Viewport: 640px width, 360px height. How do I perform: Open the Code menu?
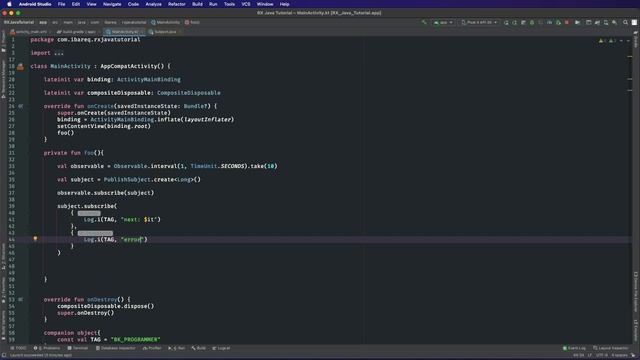pos(133,4)
